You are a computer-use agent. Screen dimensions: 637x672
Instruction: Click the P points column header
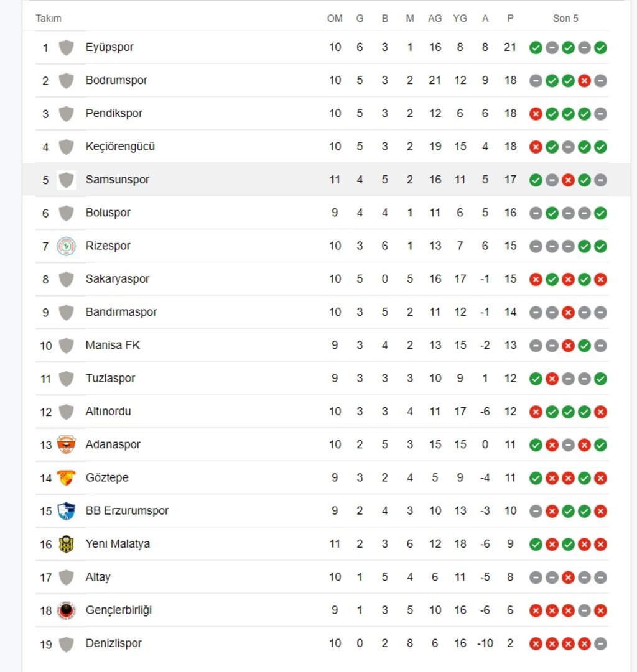[x=510, y=19]
